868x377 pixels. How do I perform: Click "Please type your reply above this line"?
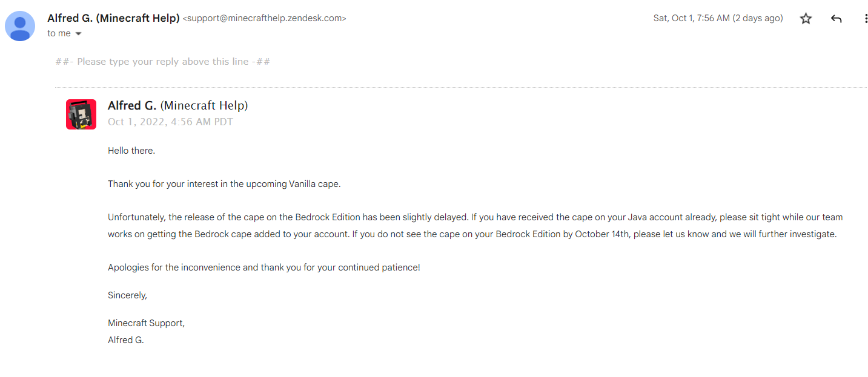162,62
